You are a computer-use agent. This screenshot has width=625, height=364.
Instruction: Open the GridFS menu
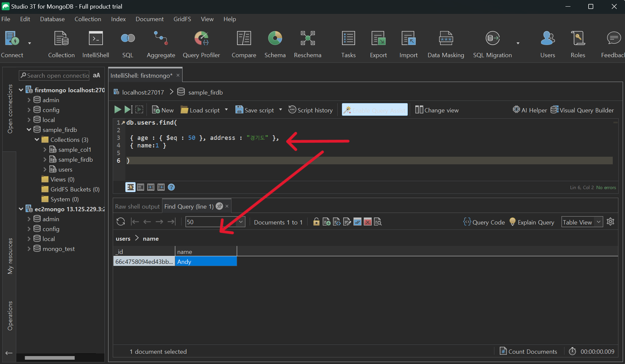point(182,19)
